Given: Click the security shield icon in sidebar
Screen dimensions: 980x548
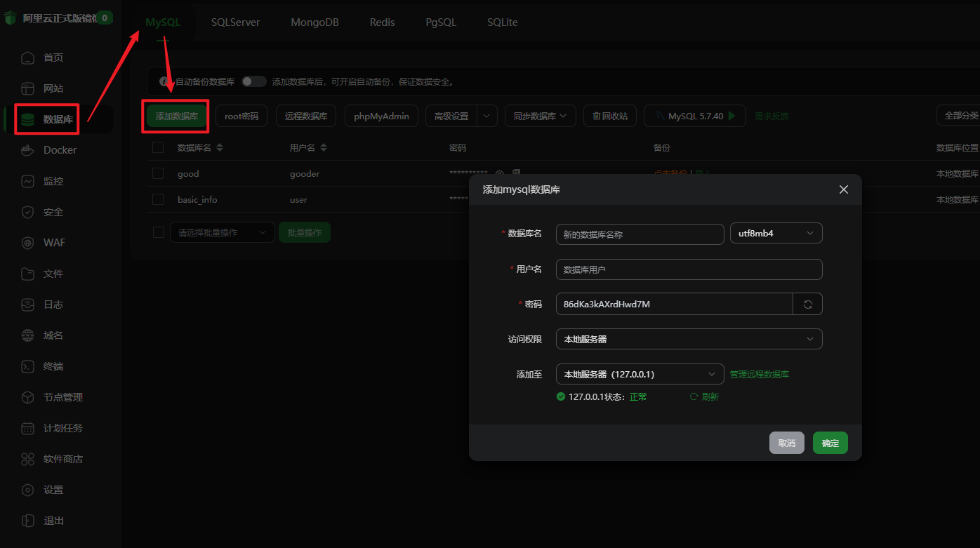Looking at the screenshot, I should 27,212.
